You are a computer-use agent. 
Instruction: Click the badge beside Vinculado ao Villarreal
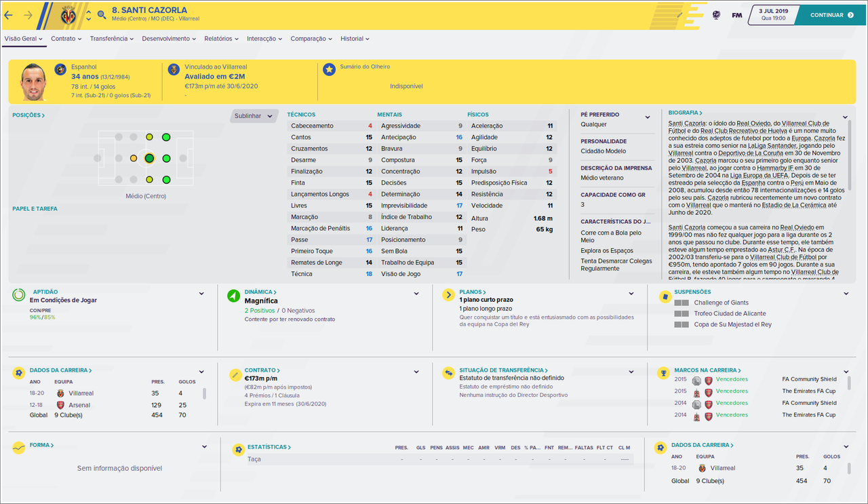coord(174,69)
